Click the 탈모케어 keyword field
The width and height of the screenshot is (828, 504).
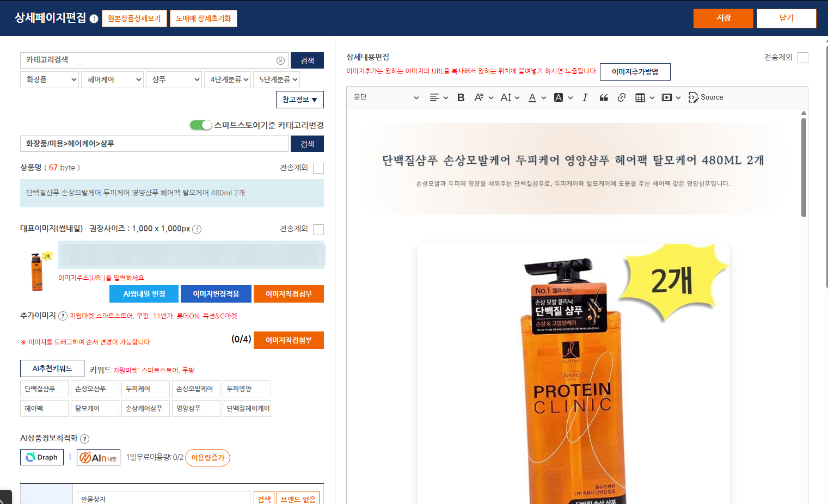point(95,409)
